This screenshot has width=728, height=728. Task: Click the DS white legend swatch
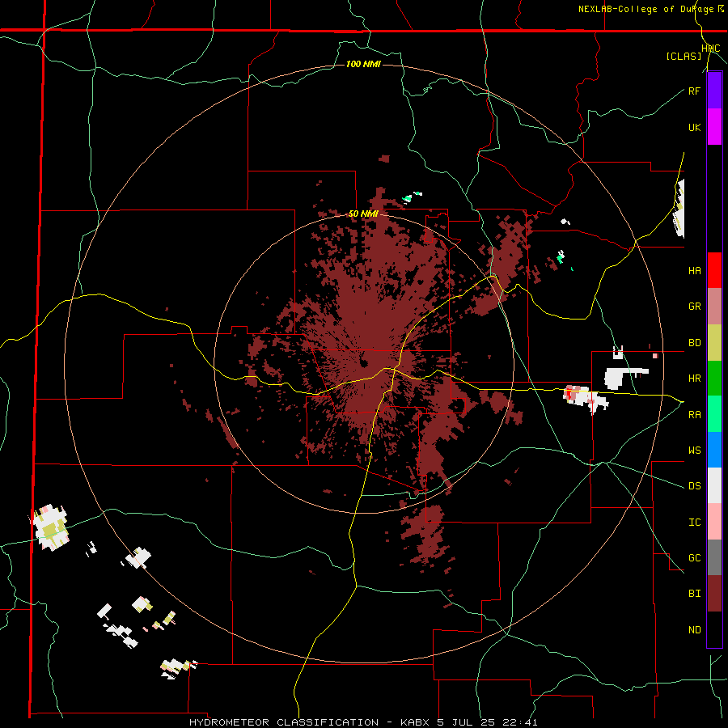pyautogui.click(x=714, y=485)
